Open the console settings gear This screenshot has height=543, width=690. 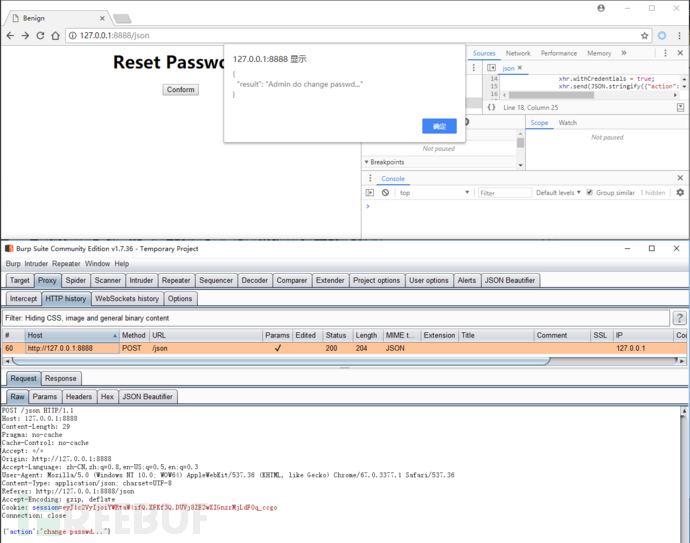680,193
